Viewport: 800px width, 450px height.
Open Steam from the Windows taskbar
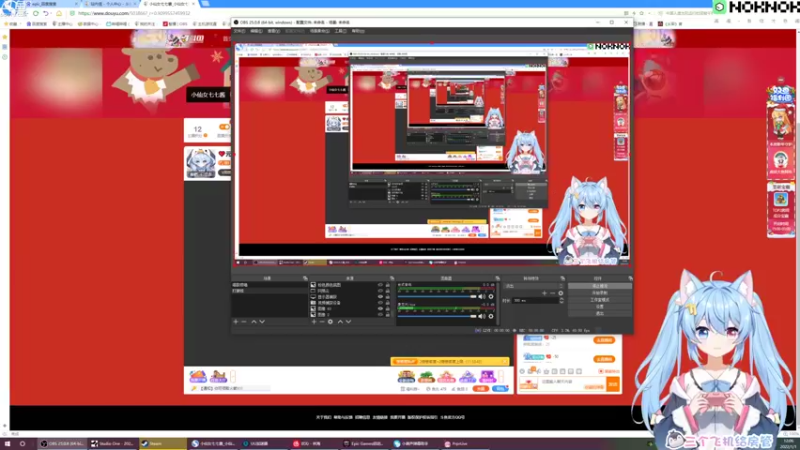tap(162, 443)
